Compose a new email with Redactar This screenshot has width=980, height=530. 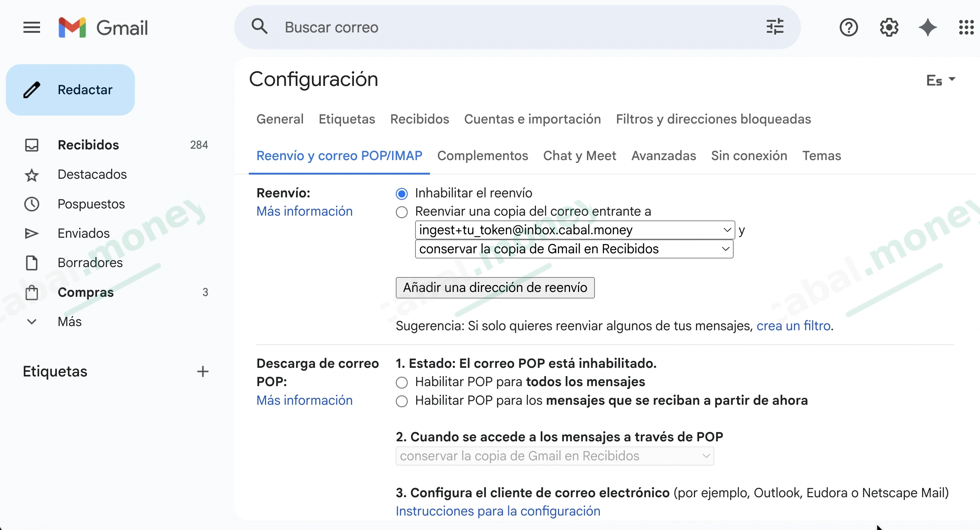(x=70, y=90)
